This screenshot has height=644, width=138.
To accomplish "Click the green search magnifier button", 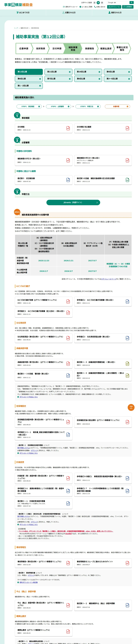I will coord(131,2).
